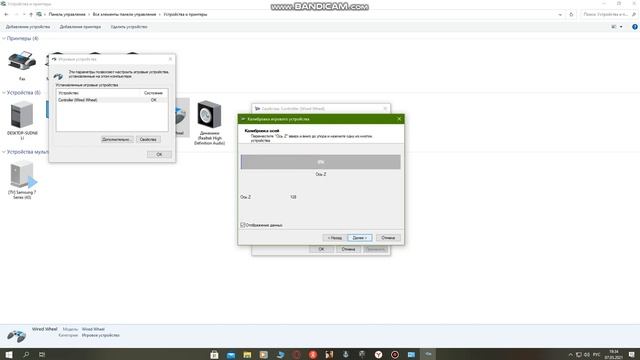640x360 pixels.
Task: Close the game devices dialog
Action: (170, 59)
